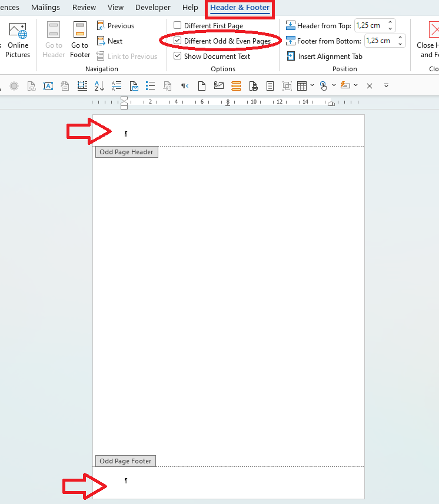Click the right indent marker on ruler

331,104
